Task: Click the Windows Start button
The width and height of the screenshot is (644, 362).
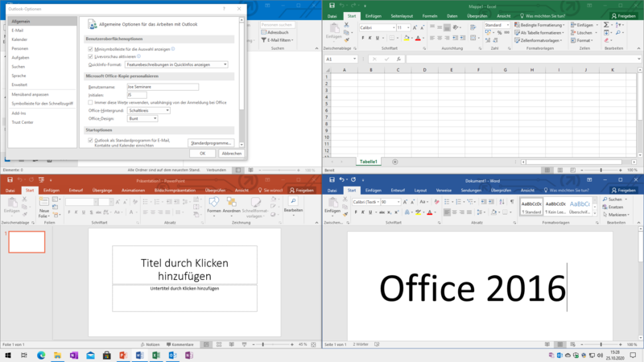Action: (x=8, y=356)
